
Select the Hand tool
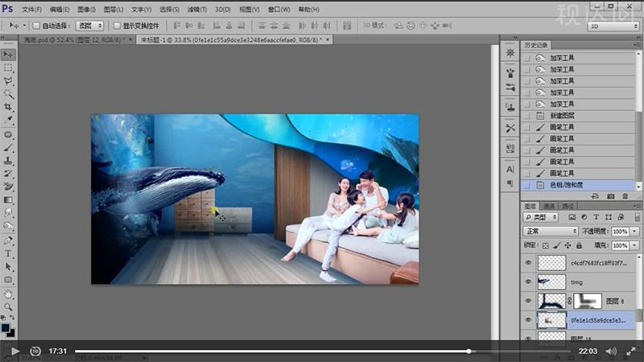pyautogui.click(x=8, y=294)
